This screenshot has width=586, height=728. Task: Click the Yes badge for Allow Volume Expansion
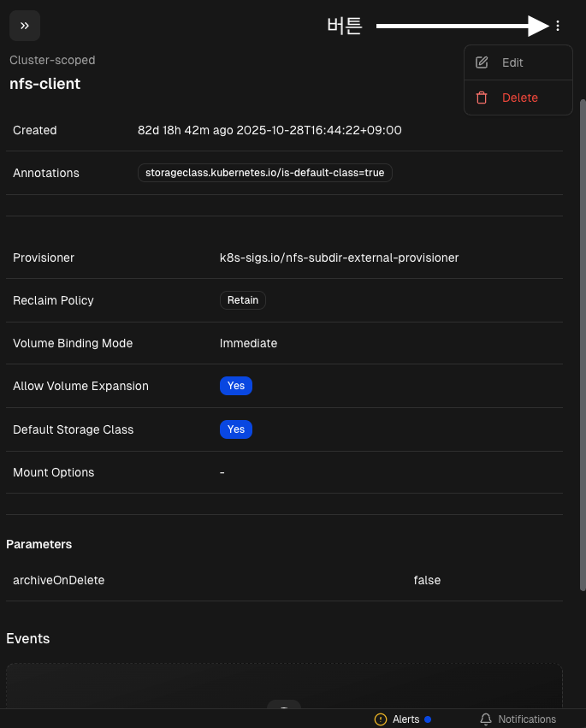click(x=236, y=386)
